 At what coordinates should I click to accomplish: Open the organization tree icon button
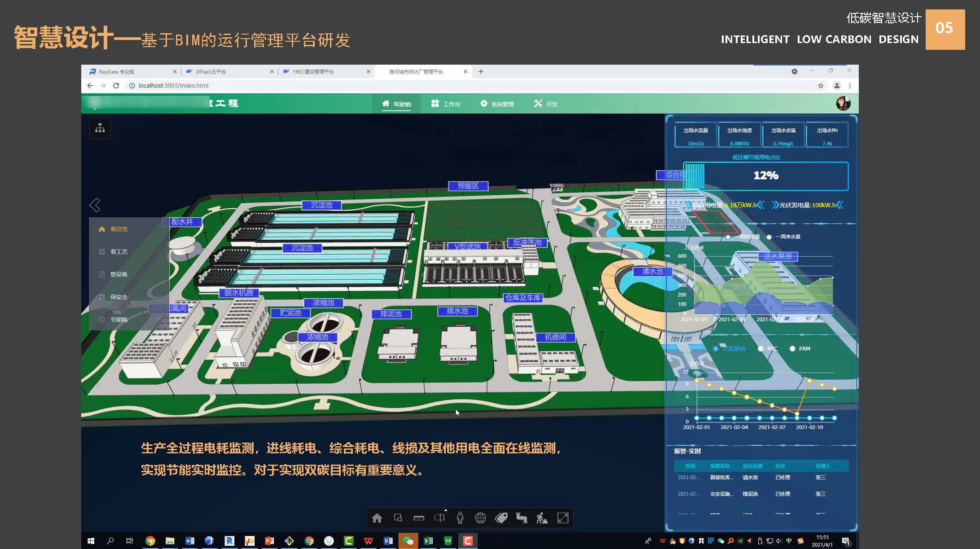[x=100, y=128]
